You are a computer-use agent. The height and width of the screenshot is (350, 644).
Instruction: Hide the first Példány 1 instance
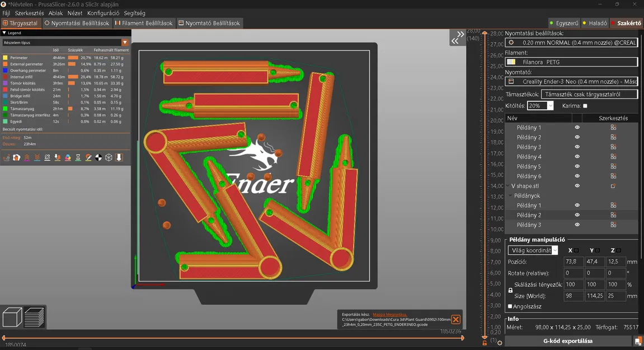(577, 128)
